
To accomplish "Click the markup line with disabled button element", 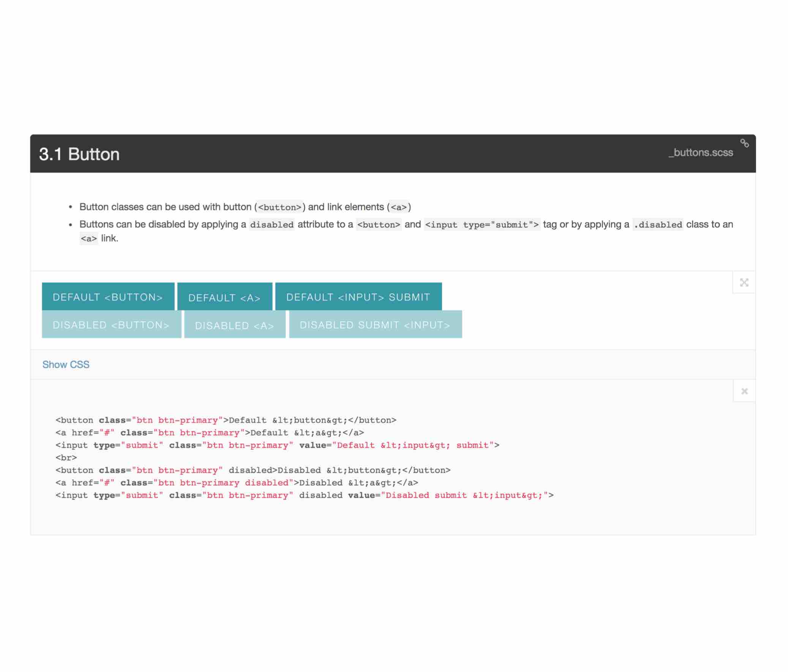I will point(253,470).
